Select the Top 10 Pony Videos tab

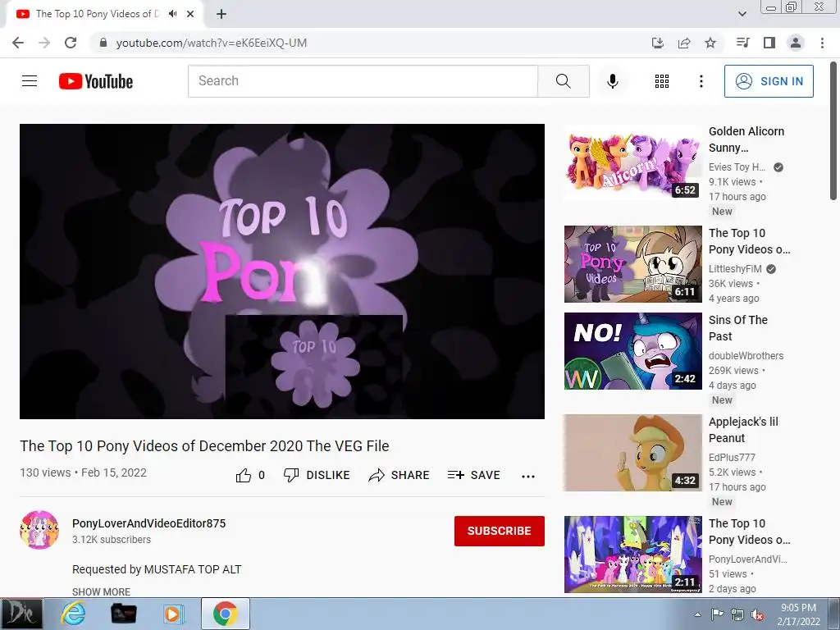pyautogui.click(x=98, y=14)
